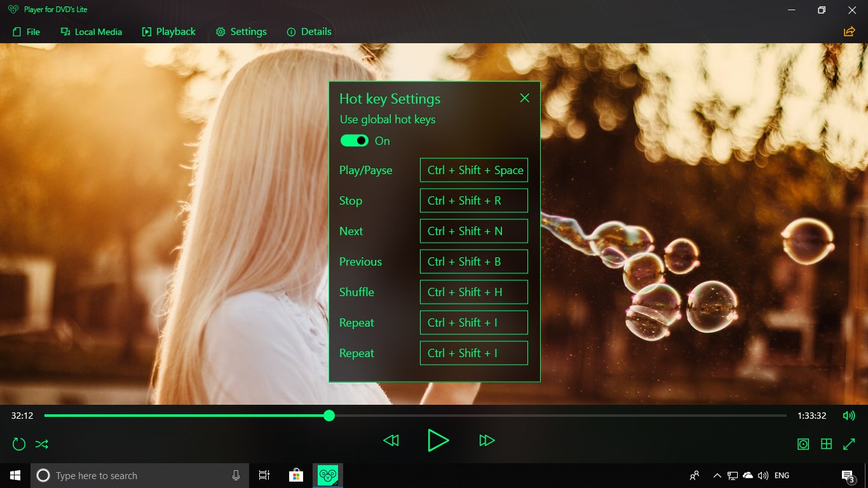Select the shuffle playback icon
Viewport: 868px width, 488px height.
[41, 444]
